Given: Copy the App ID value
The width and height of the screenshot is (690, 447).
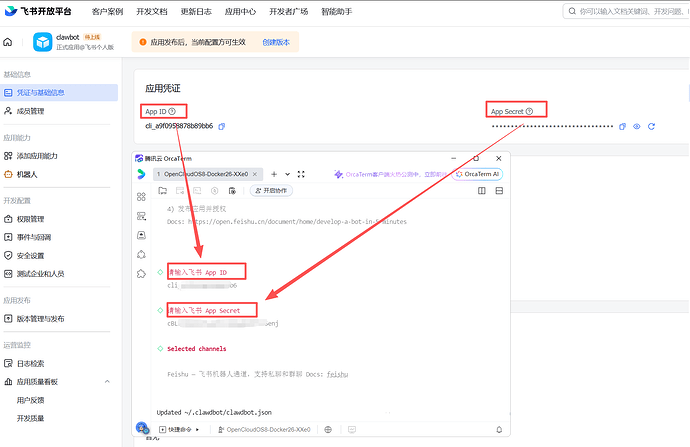Looking at the screenshot, I should click(x=222, y=127).
